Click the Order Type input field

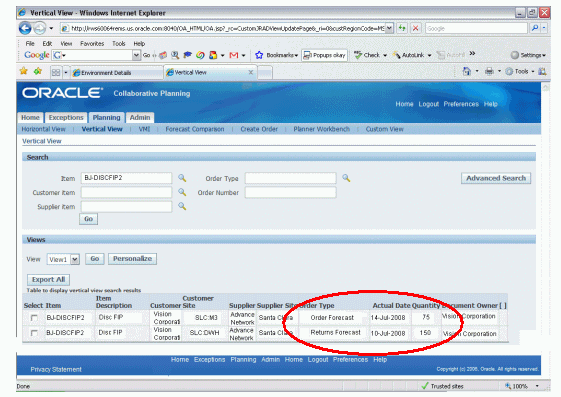click(x=291, y=178)
